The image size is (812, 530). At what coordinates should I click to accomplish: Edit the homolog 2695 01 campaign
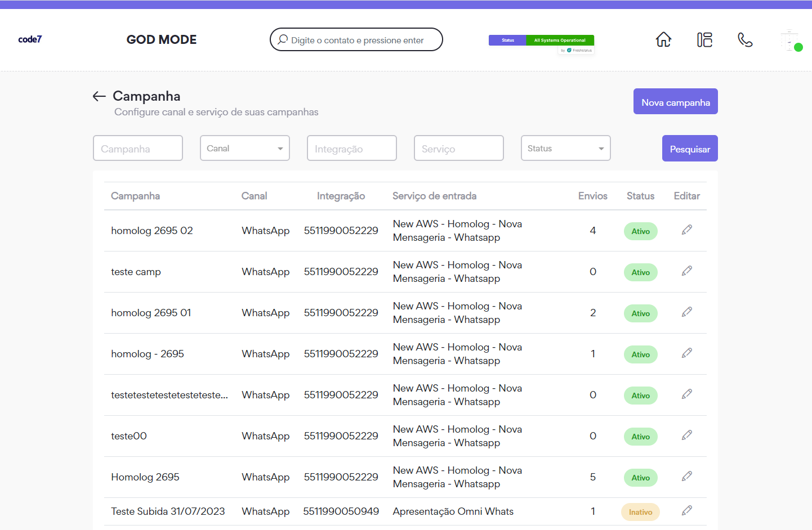(686, 312)
